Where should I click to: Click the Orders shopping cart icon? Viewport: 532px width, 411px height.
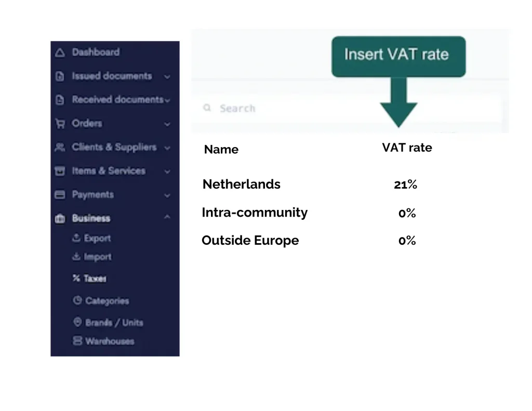click(60, 123)
